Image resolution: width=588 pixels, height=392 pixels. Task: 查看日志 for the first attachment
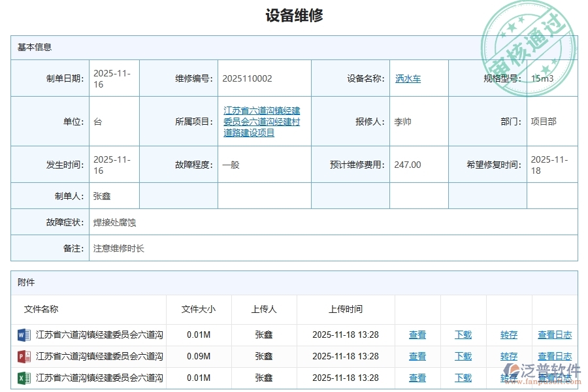(x=554, y=335)
